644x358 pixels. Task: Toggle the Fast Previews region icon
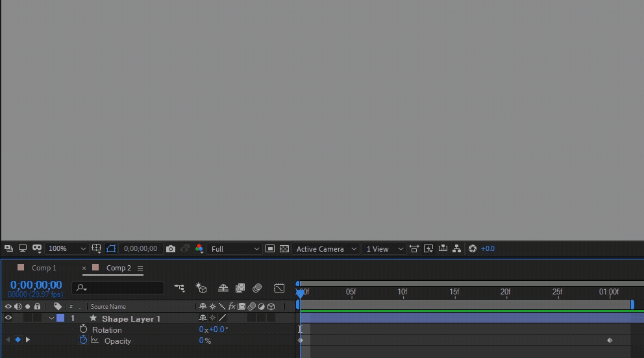coord(270,248)
